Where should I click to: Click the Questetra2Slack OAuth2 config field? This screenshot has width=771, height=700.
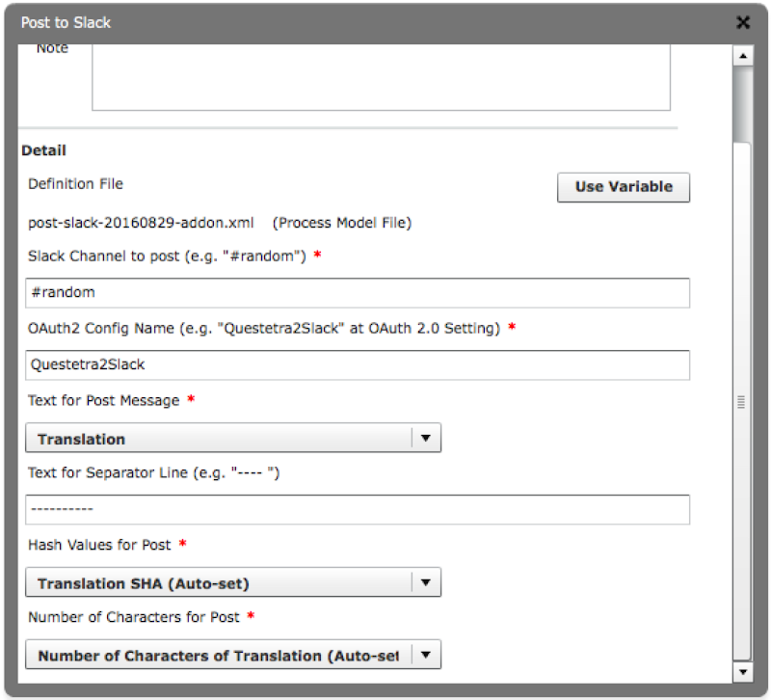[357, 364]
